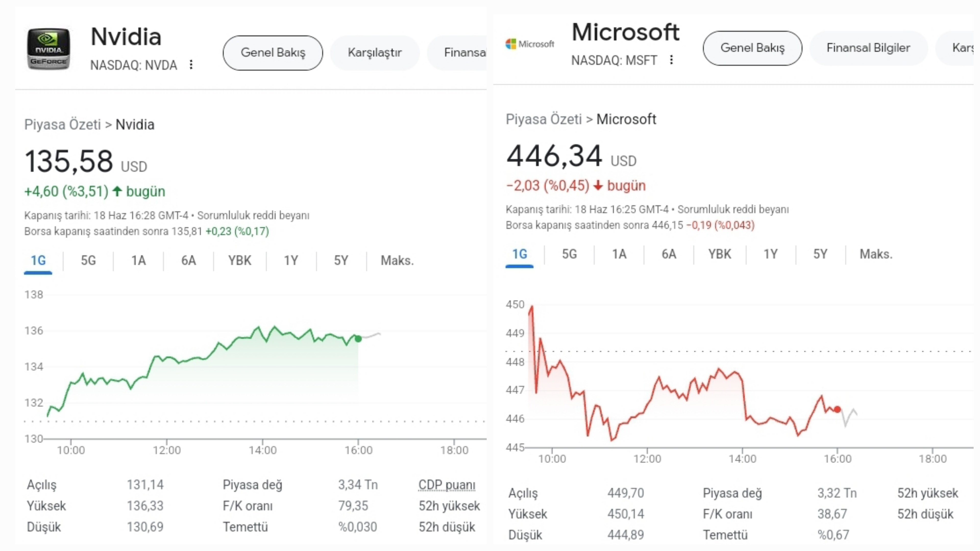980x551 pixels.
Task: Choose the 1Y range for Nvidia
Action: (x=291, y=261)
